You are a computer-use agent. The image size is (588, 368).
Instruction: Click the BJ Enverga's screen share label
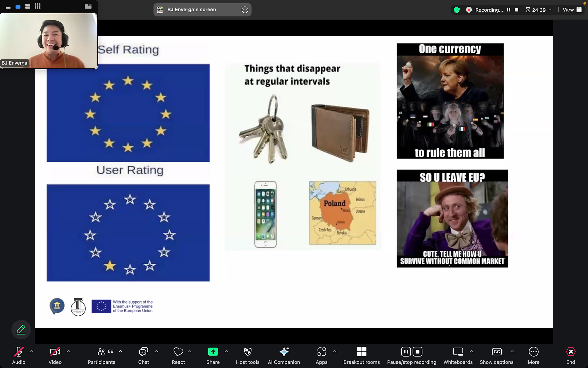click(192, 10)
